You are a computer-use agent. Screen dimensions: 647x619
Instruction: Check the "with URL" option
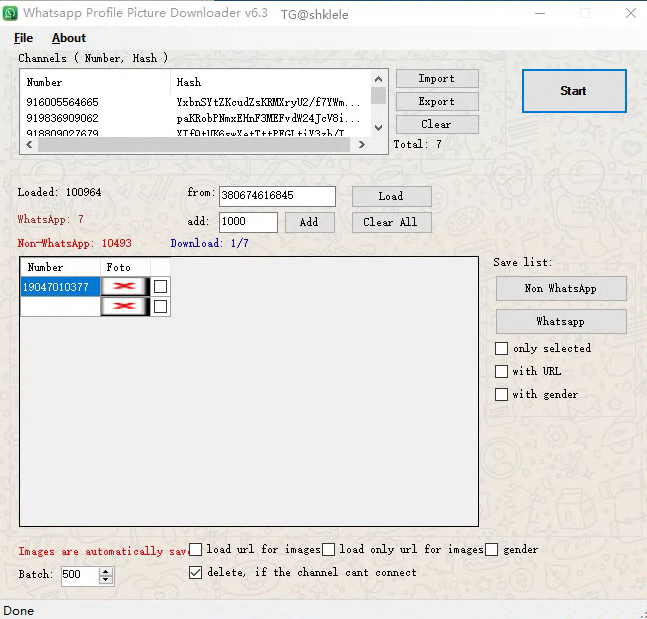(502, 371)
